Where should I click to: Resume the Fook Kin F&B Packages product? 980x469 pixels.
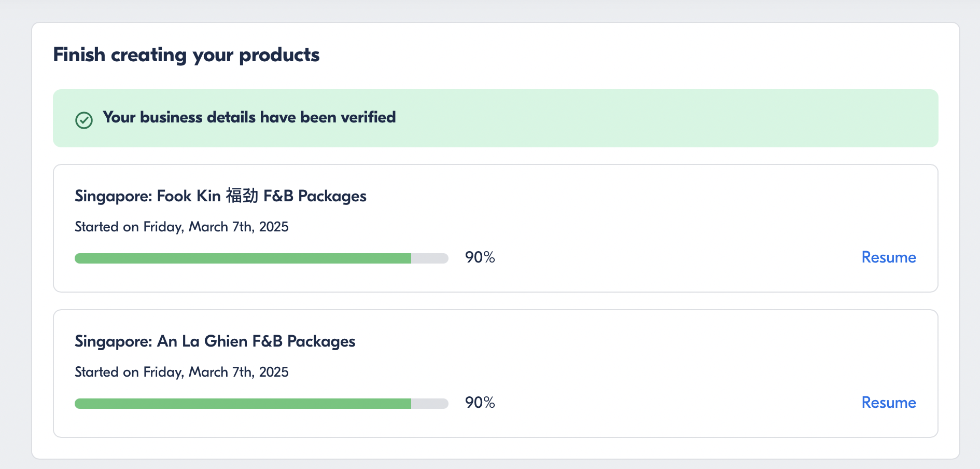point(888,257)
